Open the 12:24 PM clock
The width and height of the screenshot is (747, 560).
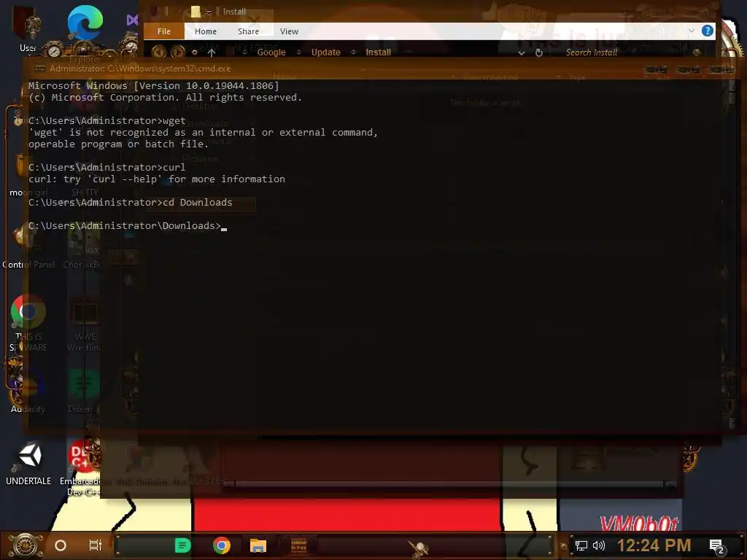coord(654,545)
